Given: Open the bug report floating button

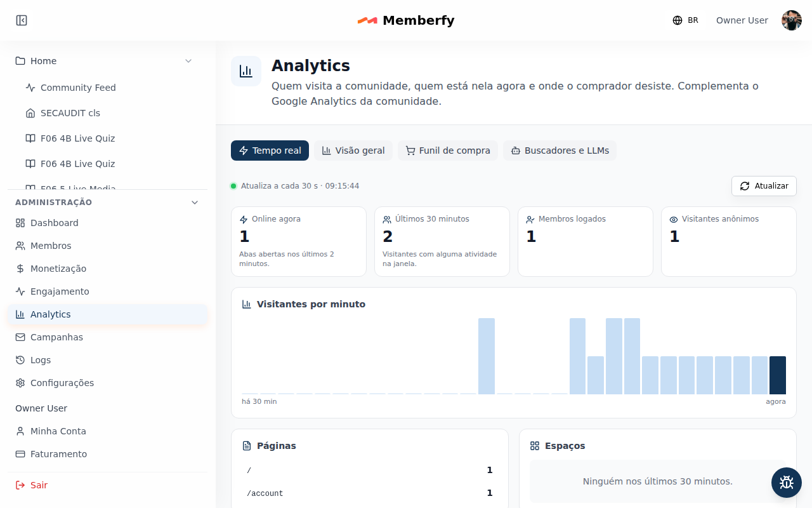Looking at the screenshot, I should [x=787, y=483].
